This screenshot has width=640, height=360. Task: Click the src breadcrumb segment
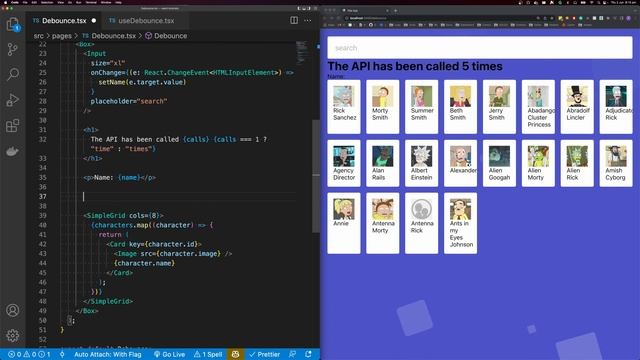(39, 36)
